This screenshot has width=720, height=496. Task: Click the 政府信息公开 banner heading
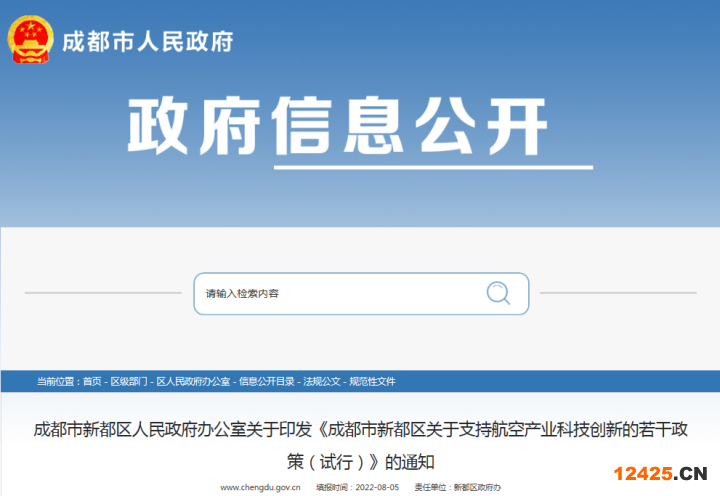point(338,127)
